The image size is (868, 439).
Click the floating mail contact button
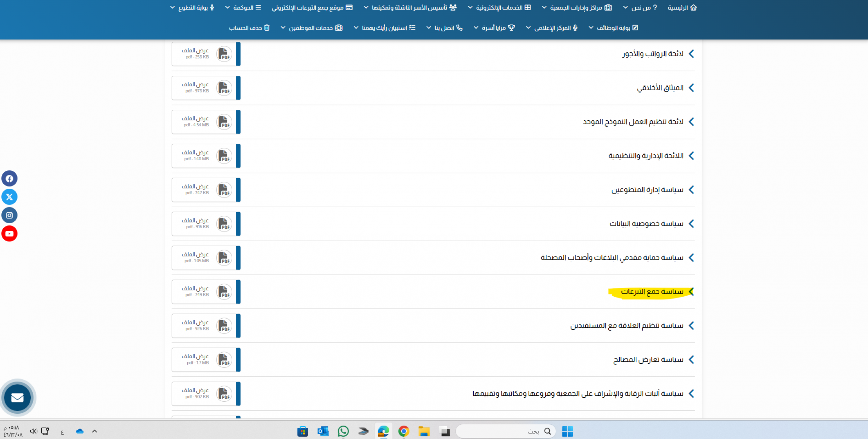click(17, 397)
